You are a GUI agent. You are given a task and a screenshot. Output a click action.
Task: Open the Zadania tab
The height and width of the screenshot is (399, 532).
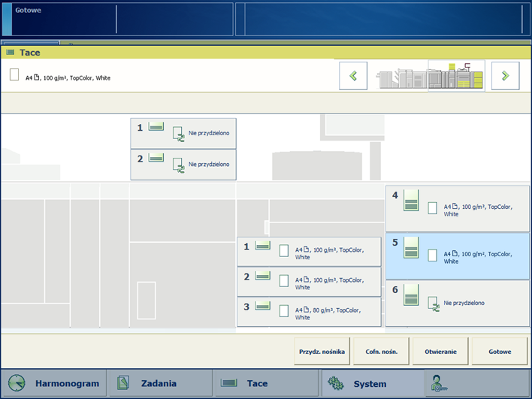pos(159,383)
